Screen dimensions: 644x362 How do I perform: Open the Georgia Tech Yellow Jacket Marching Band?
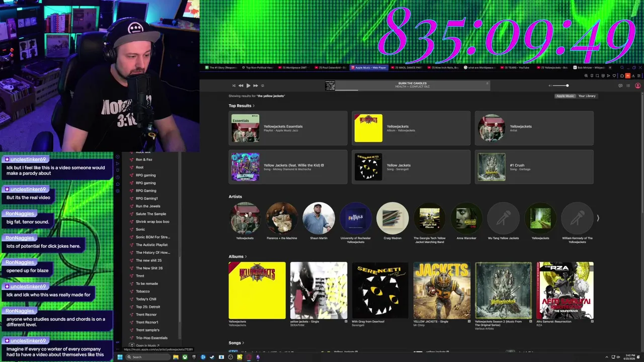coord(430,218)
